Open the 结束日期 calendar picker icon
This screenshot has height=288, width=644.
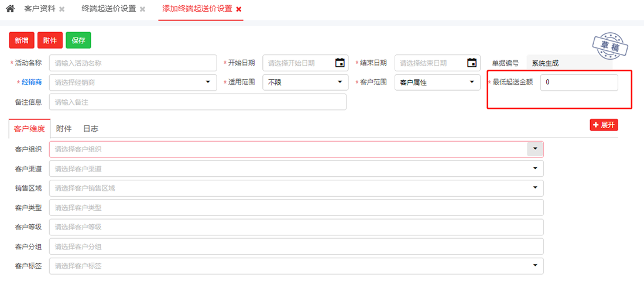tap(472, 63)
